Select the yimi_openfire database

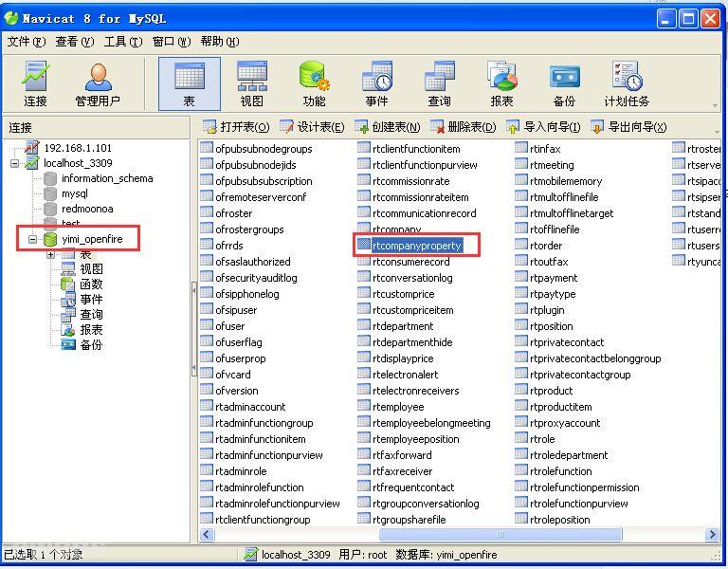tap(92, 239)
